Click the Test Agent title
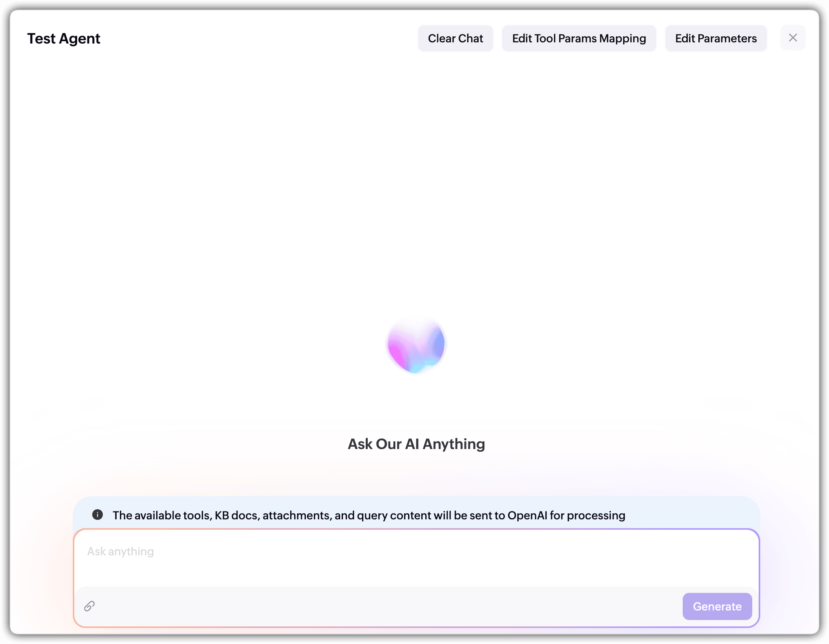 [x=64, y=39]
